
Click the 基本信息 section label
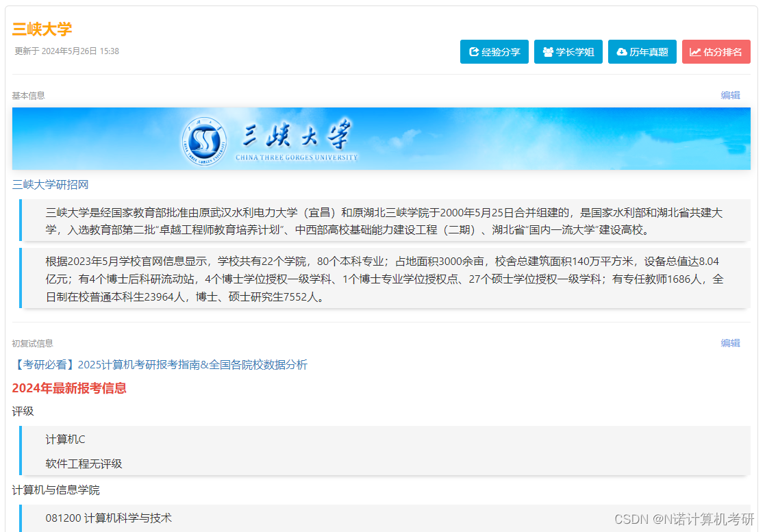pyautogui.click(x=28, y=96)
